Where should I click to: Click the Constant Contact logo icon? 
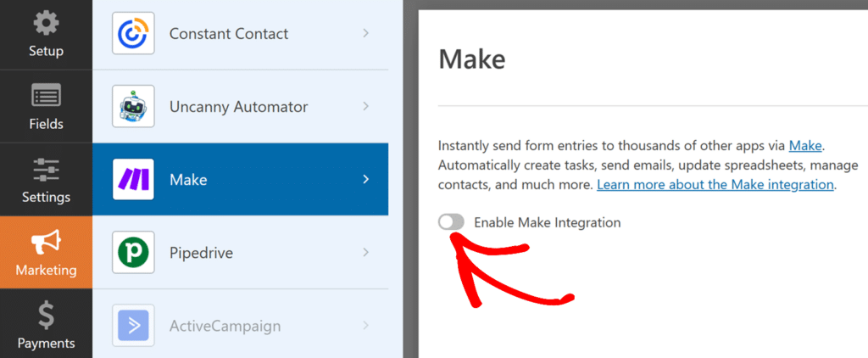point(133,33)
